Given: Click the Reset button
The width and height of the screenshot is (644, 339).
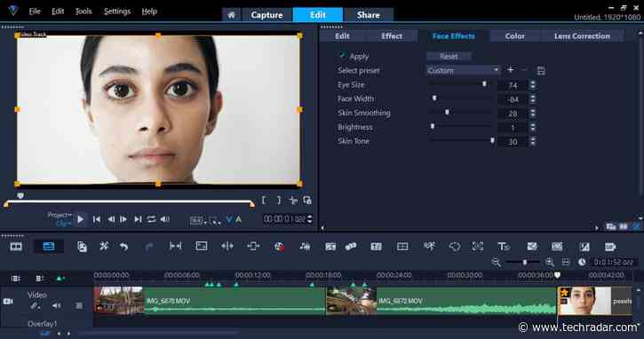Looking at the screenshot, I should [x=449, y=56].
